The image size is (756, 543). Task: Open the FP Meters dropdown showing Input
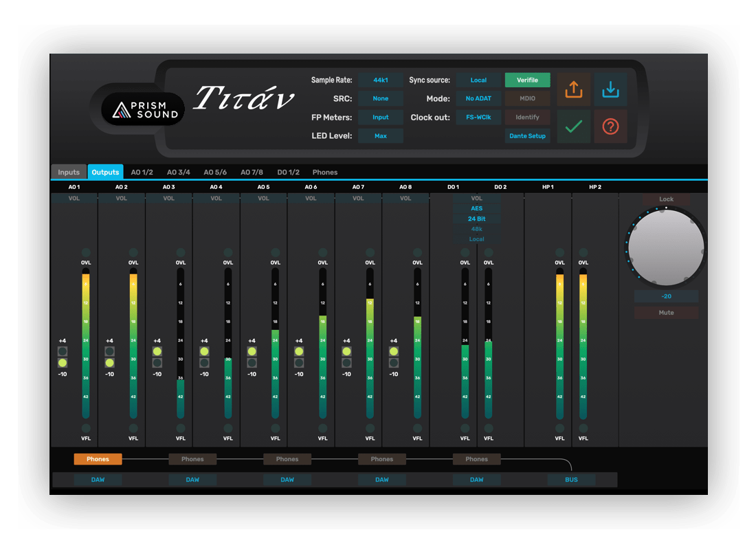point(381,117)
